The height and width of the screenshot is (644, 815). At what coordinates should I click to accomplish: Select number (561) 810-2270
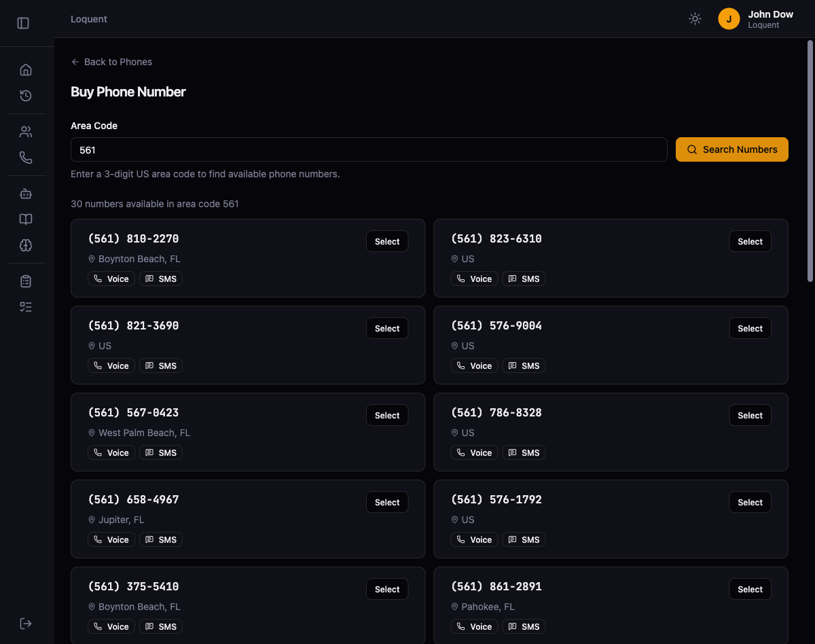[x=387, y=242]
